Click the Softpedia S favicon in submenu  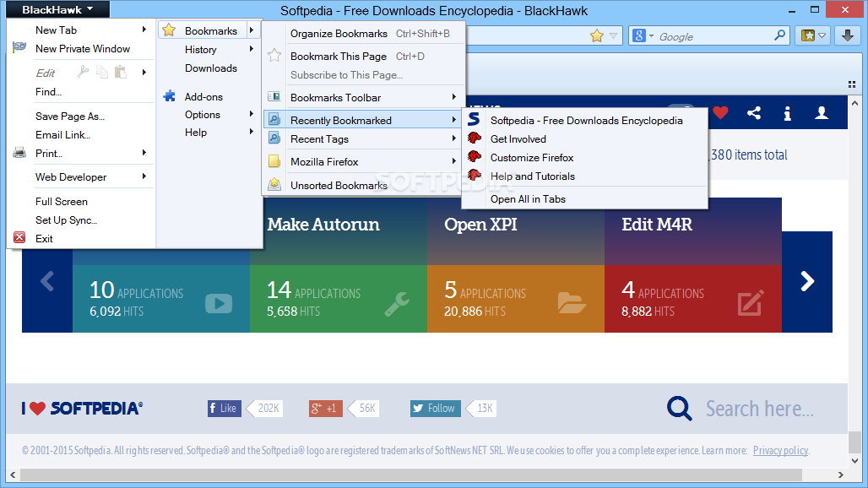click(x=474, y=120)
